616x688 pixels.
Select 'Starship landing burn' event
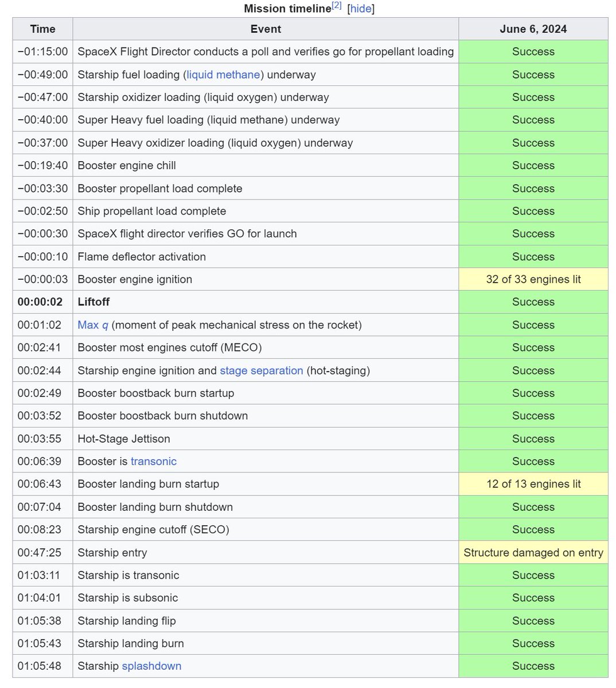tap(131, 643)
